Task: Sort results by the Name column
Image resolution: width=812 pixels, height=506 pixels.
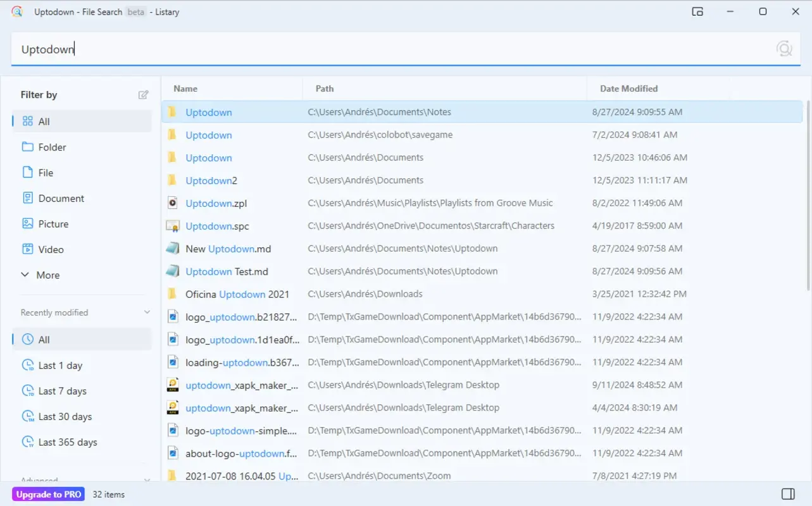Action: [185, 89]
